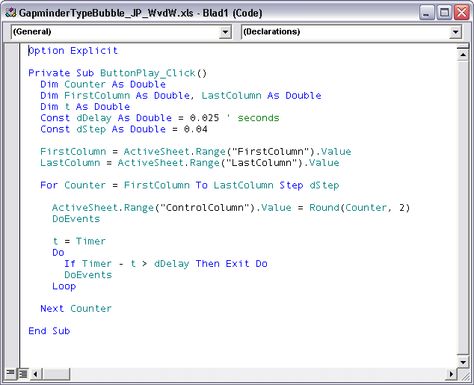
Task: Click 'Dim t As Double' line
Action: 85,107
